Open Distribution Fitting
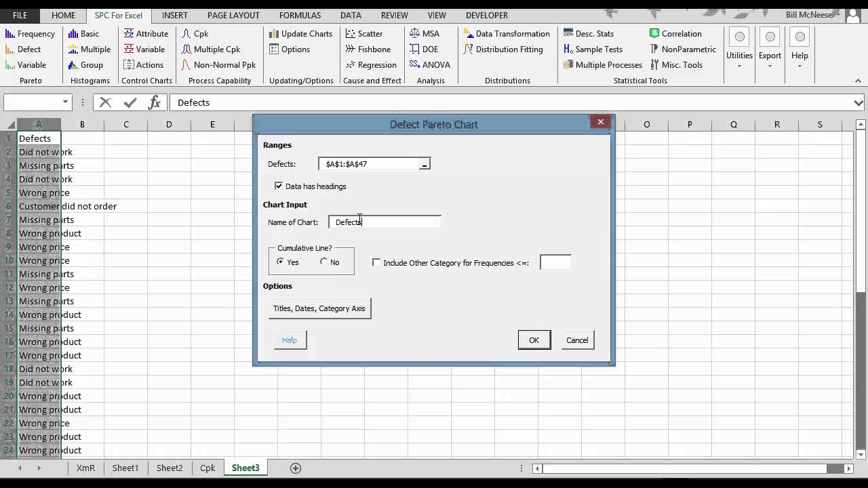This screenshot has width=868, height=488. (x=503, y=49)
